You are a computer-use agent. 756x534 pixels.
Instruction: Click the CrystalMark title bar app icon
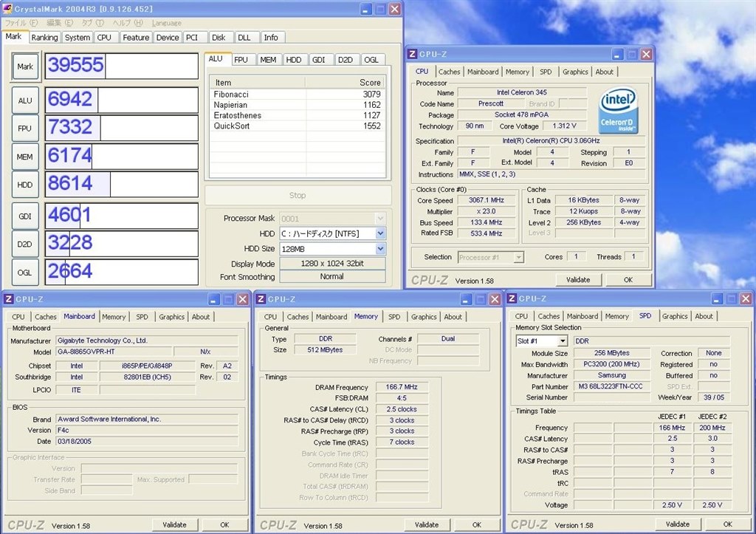(x=7, y=8)
